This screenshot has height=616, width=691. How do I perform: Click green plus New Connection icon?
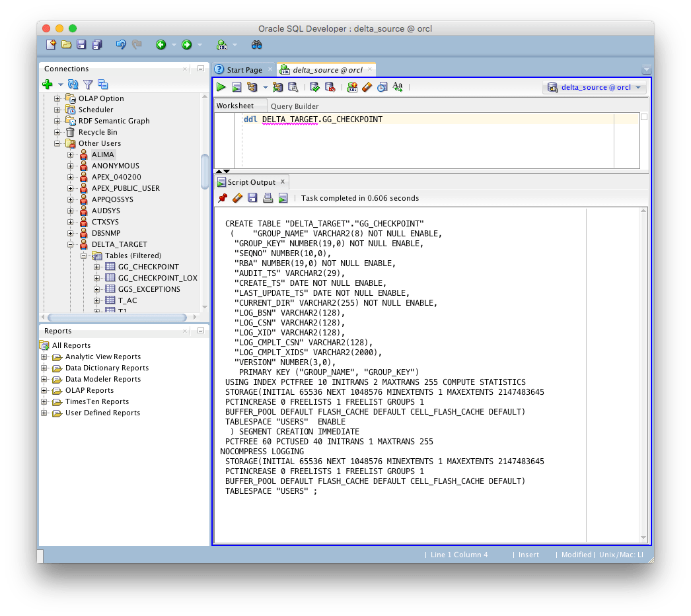click(x=47, y=85)
